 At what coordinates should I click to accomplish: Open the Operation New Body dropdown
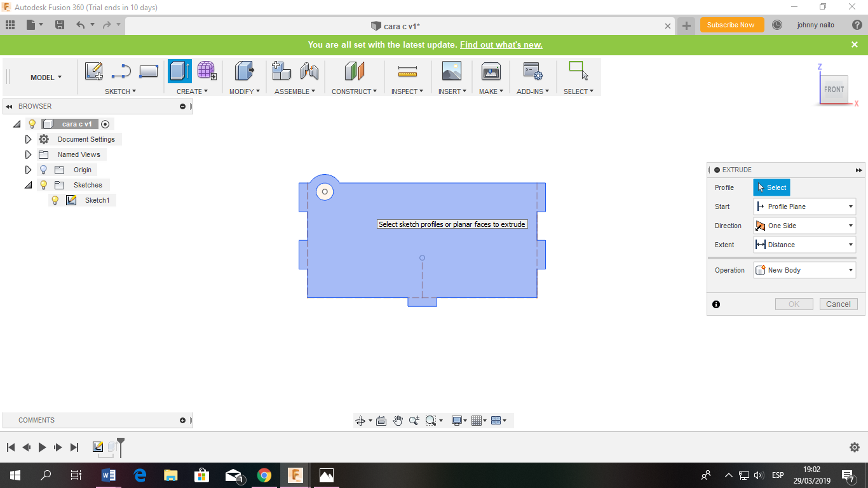(x=804, y=270)
